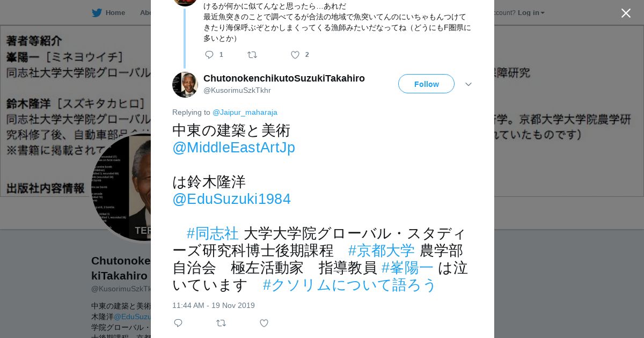Screen dimensions: 644x338
Task: Open the @MiddleEastArtJp mention
Action: 233,148
